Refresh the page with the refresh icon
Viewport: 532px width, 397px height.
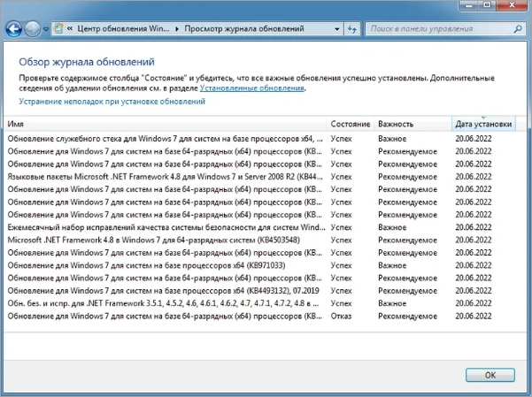352,29
